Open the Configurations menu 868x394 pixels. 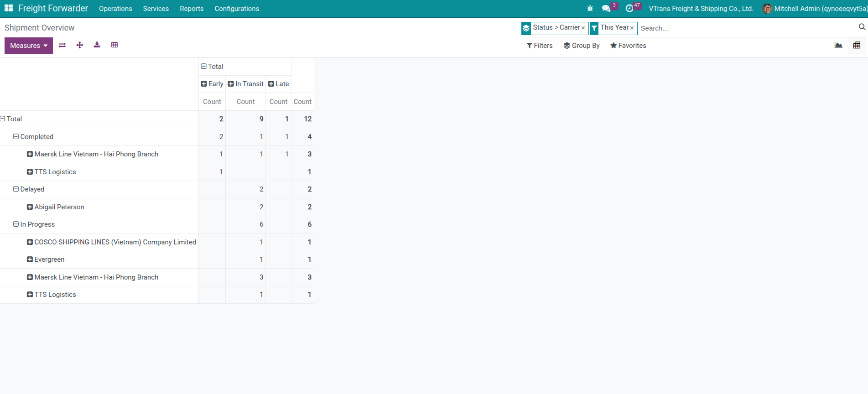coord(237,9)
